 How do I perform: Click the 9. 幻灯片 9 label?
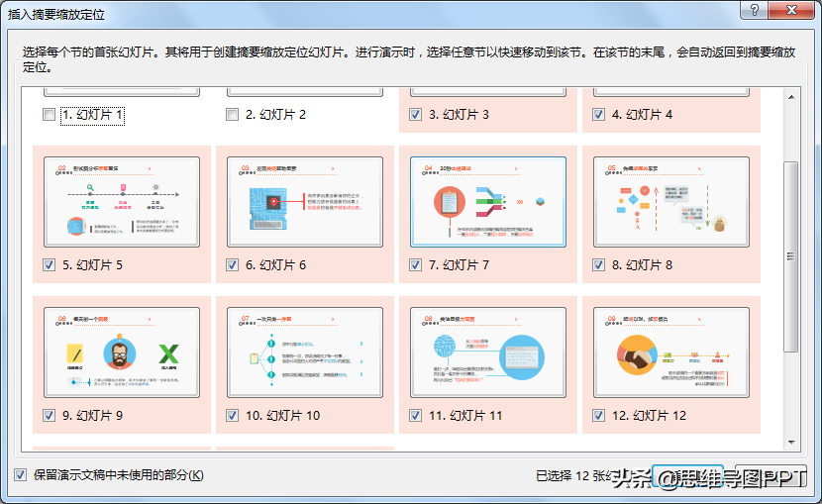(x=93, y=416)
